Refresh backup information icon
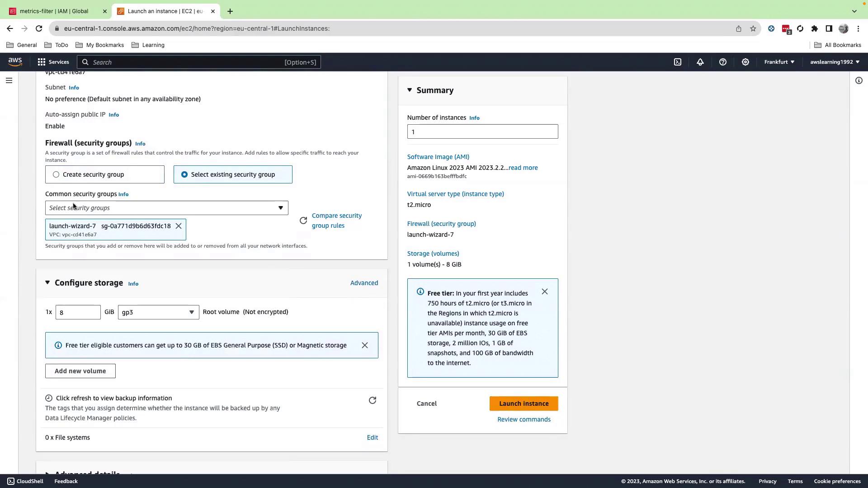This screenshot has height=488, width=868. tap(372, 400)
